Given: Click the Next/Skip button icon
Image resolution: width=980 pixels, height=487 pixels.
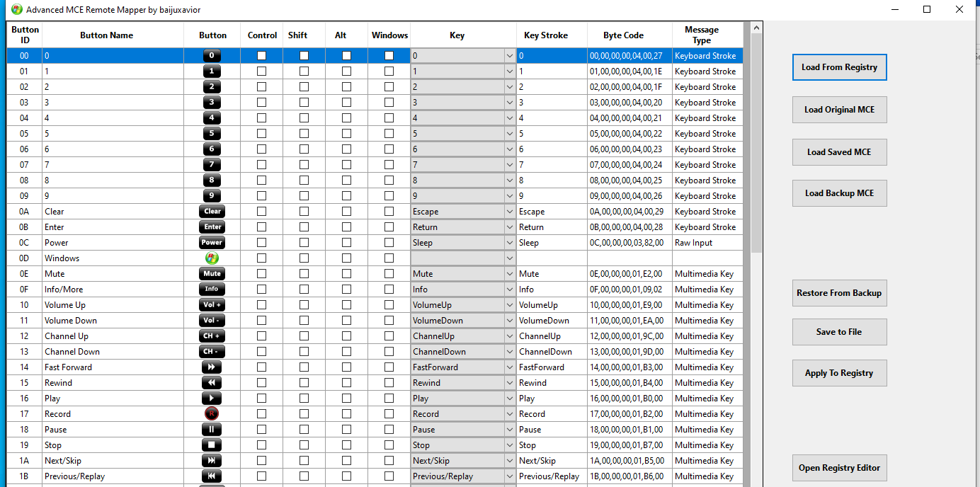Looking at the screenshot, I should point(212,460).
